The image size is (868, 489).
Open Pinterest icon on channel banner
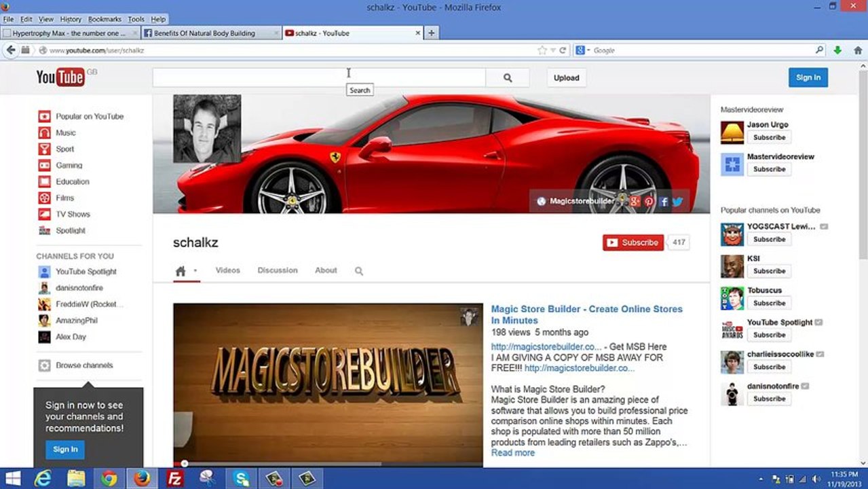coord(649,201)
